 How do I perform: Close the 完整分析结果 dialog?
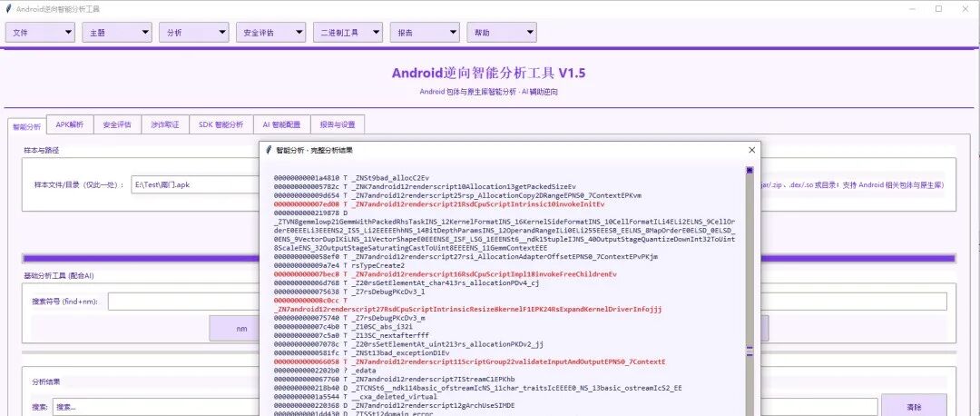coord(752,150)
